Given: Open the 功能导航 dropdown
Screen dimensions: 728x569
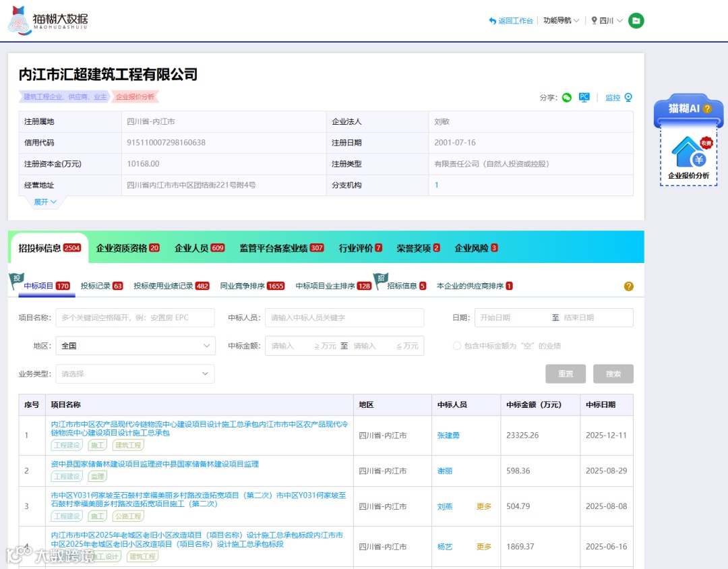Looking at the screenshot, I should coord(561,20).
